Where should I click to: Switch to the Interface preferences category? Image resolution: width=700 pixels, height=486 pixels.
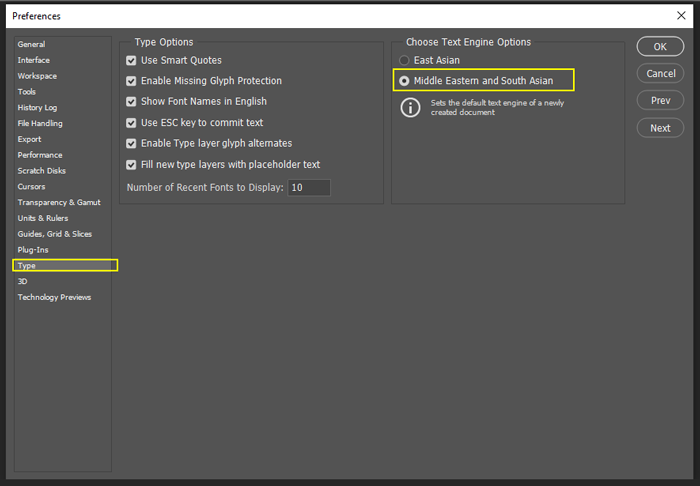[33, 60]
